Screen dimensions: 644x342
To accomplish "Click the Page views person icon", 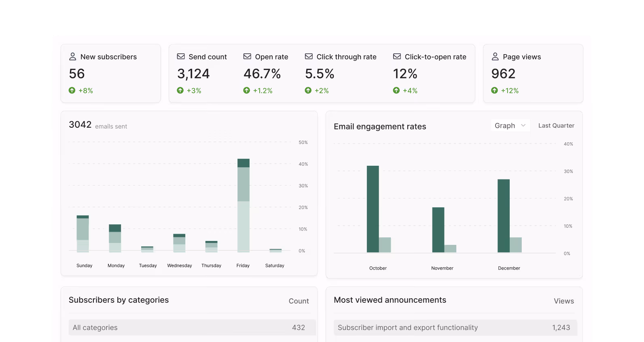I will point(495,57).
